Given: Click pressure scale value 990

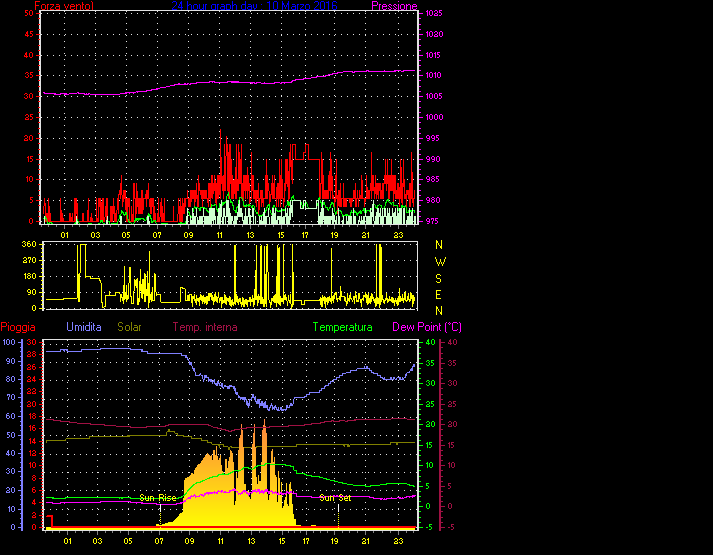Looking at the screenshot, I should (x=432, y=159).
